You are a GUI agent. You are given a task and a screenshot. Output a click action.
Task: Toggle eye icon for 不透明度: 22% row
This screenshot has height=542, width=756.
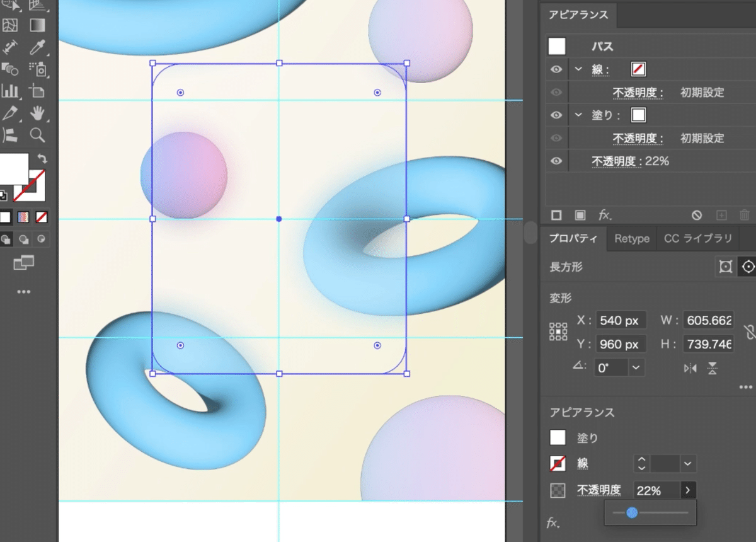556,161
